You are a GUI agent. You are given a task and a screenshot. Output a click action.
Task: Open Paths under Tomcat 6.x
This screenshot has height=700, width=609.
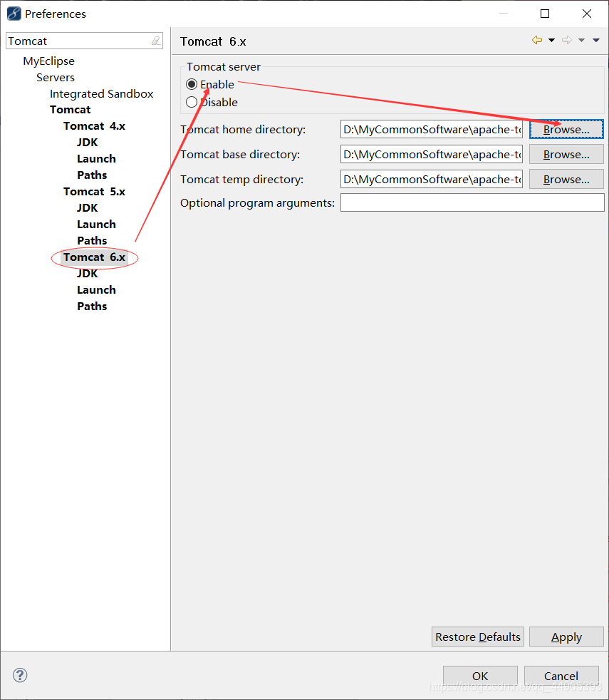92,307
